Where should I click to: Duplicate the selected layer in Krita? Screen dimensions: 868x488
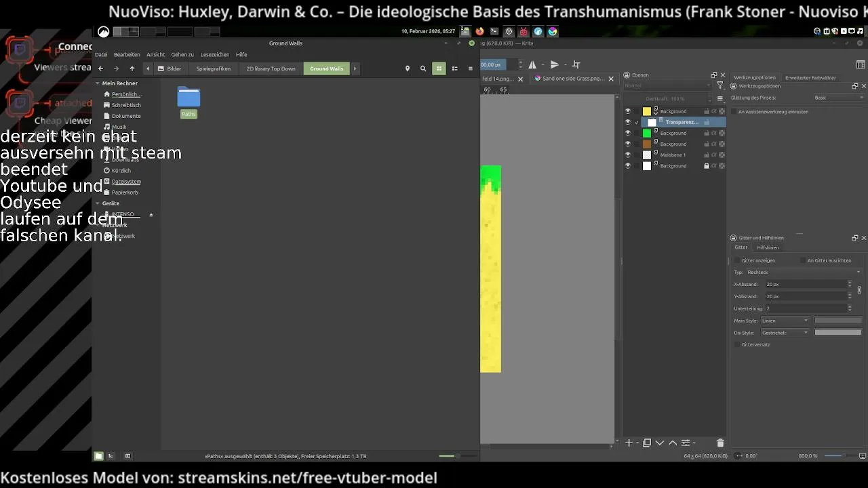[646, 443]
